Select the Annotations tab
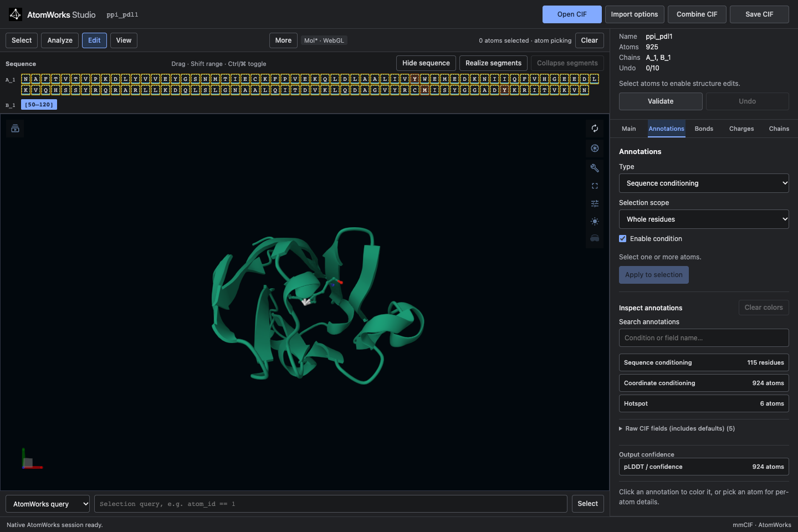798x532 pixels. [667, 129]
